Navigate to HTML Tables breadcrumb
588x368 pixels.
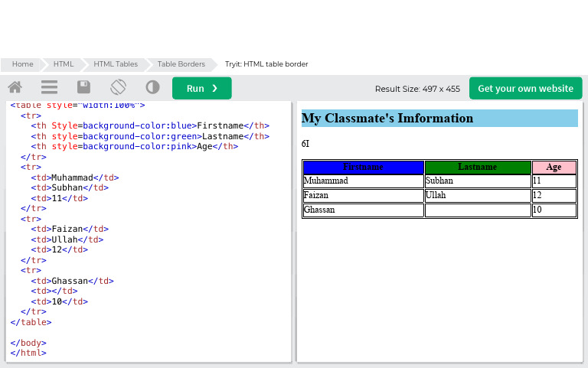[116, 64]
